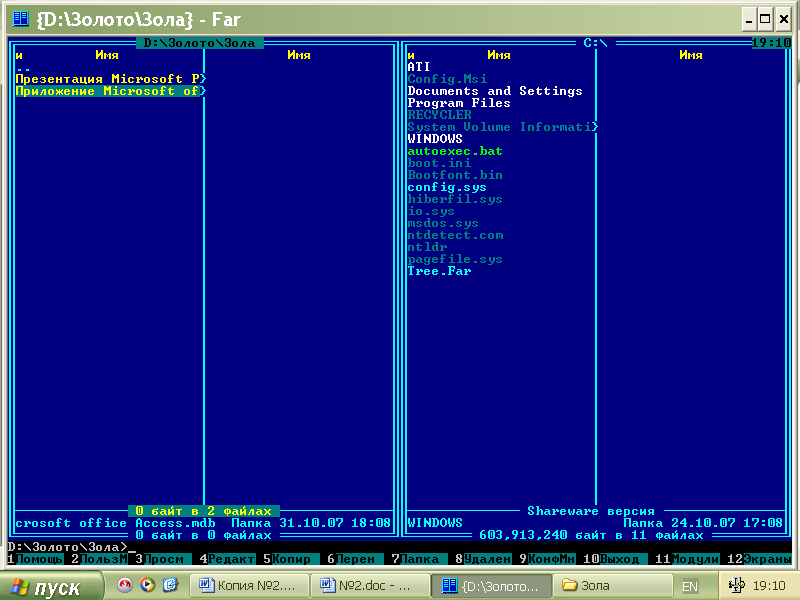Screen dimensions: 800x600
Task: Select Презентация Microsoft P folder in left panel
Action: point(111,79)
